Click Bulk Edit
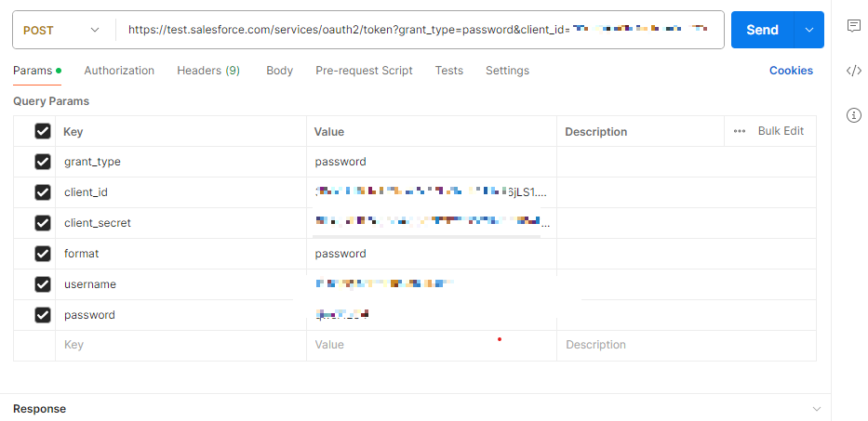Image resolution: width=868 pixels, height=421 pixels. (781, 131)
